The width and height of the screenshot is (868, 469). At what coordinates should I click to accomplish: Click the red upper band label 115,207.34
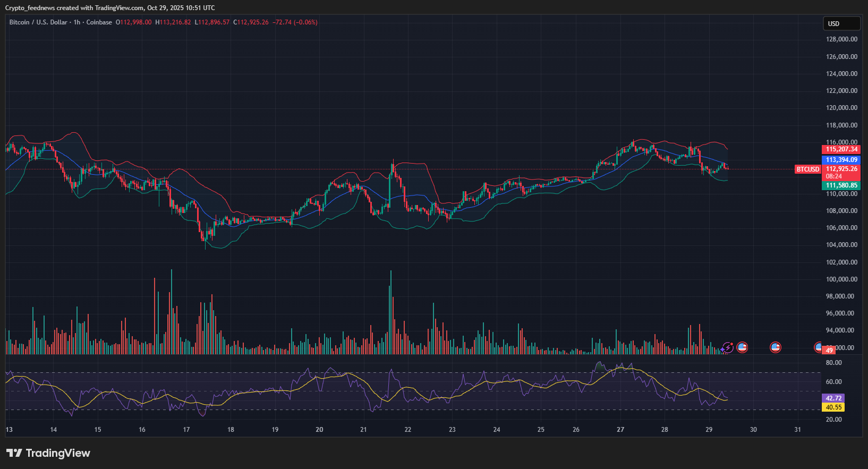[841, 149]
